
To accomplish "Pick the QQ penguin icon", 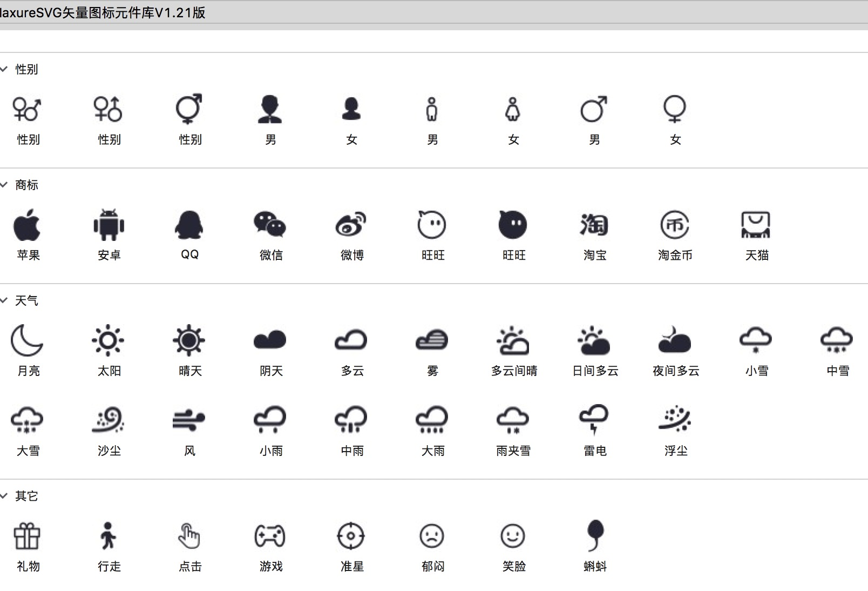I will 189,225.
